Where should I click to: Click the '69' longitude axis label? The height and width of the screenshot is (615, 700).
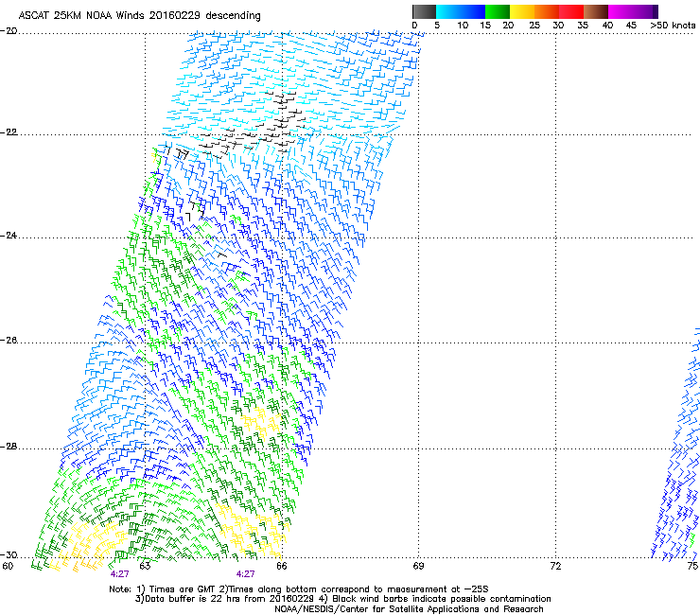(x=418, y=567)
